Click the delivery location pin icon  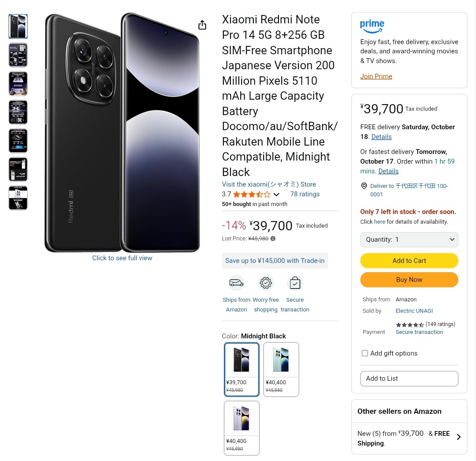pyautogui.click(x=364, y=186)
